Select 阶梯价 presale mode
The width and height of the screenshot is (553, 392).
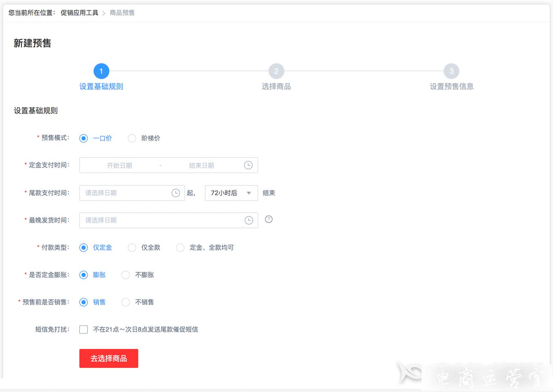pyautogui.click(x=131, y=138)
